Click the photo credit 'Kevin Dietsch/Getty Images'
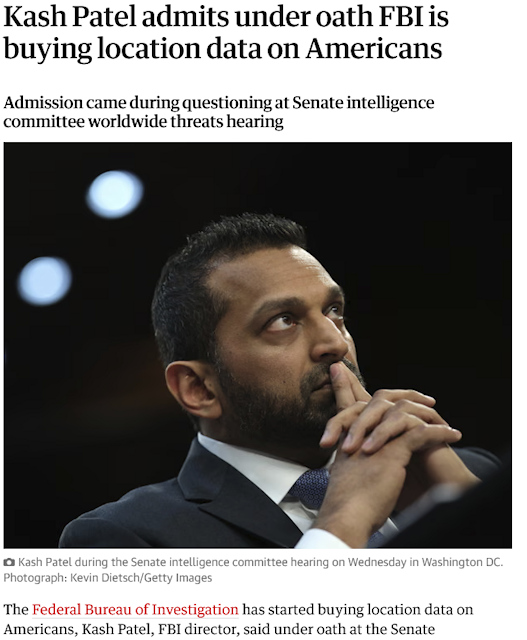 point(141,578)
